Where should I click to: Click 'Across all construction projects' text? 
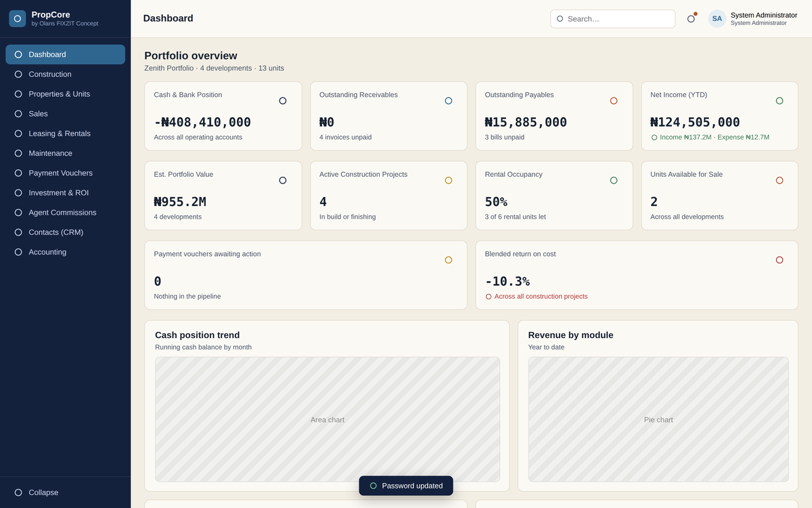(541, 297)
